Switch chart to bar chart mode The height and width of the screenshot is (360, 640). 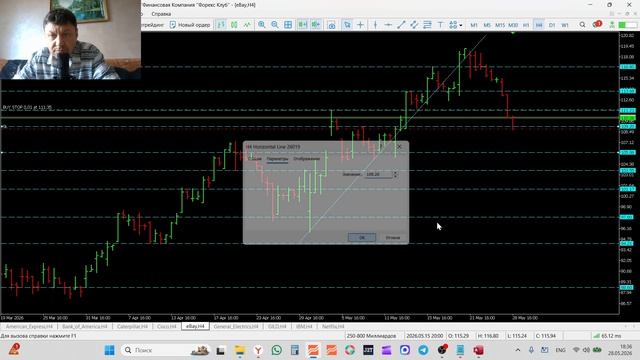pos(221,25)
